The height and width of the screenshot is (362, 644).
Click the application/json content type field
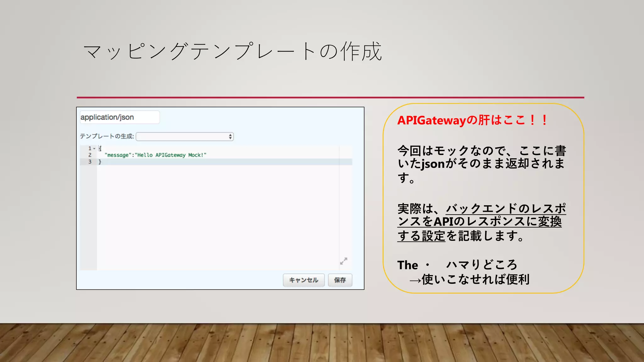pyautogui.click(x=119, y=117)
